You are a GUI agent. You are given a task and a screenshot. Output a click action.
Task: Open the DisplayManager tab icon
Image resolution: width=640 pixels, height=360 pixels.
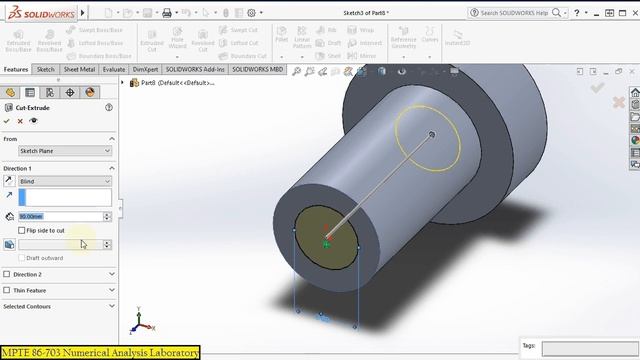[x=90, y=92]
